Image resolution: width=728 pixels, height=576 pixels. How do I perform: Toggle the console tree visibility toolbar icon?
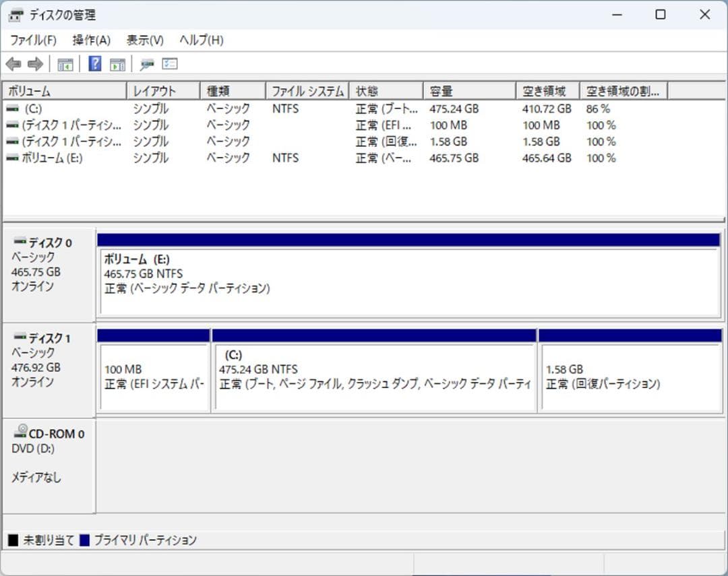[65, 63]
